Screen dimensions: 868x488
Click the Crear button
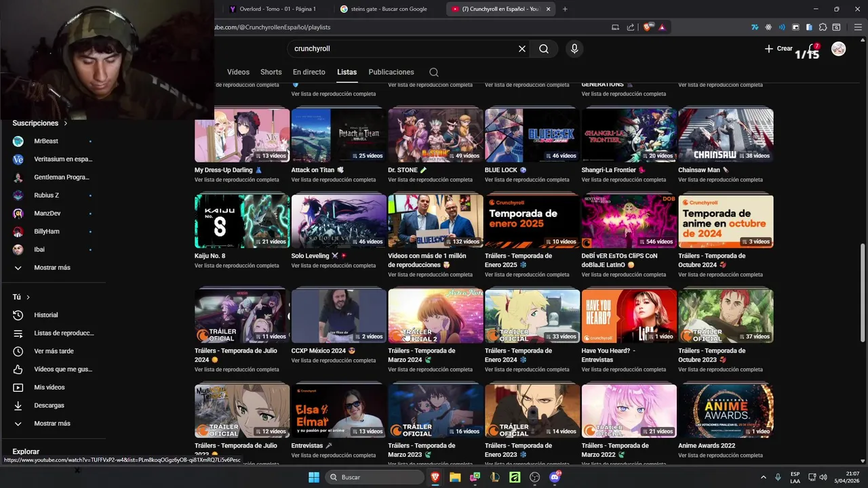[778, 49]
